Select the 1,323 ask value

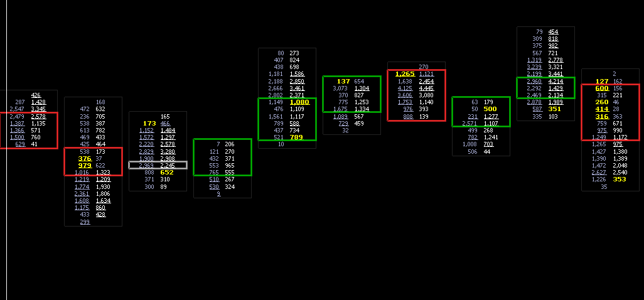coord(103,173)
